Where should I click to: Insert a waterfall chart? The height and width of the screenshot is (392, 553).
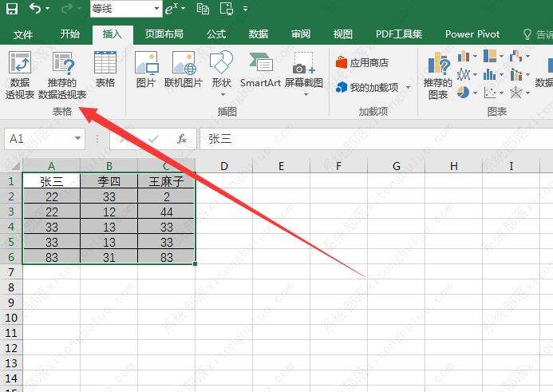[x=516, y=56]
